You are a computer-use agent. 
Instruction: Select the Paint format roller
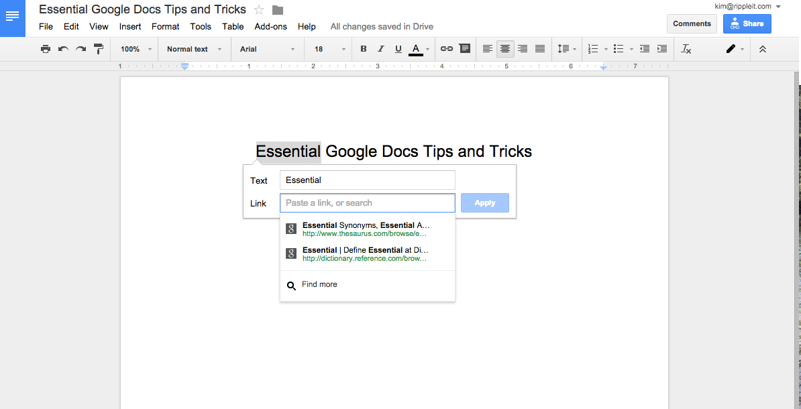pyautogui.click(x=99, y=49)
